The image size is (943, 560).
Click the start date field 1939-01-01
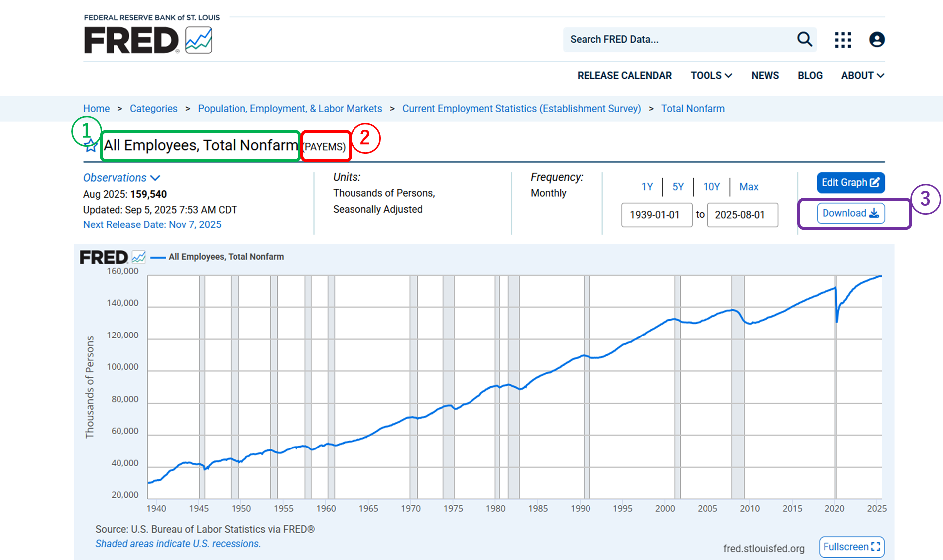[657, 215]
